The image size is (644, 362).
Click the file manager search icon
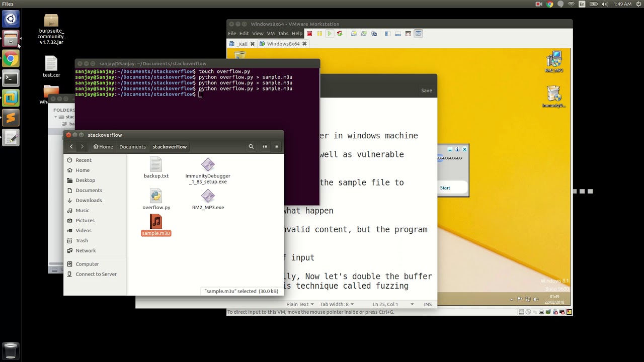tap(251, 147)
